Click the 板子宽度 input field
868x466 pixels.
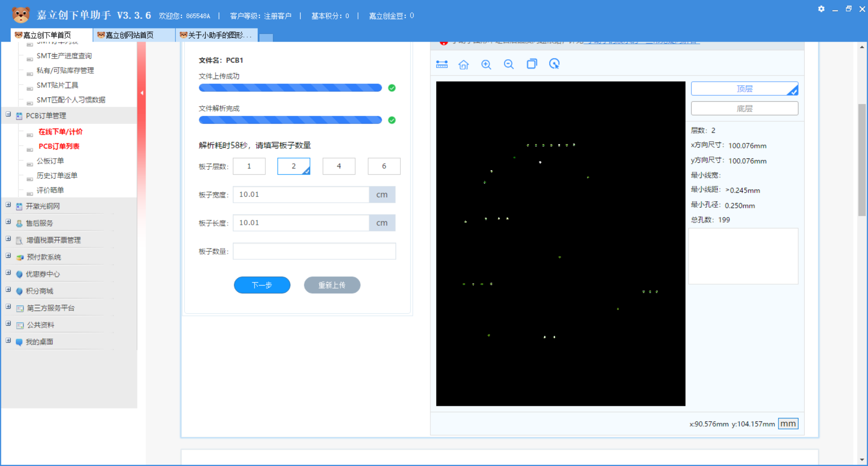tap(301, 195)
